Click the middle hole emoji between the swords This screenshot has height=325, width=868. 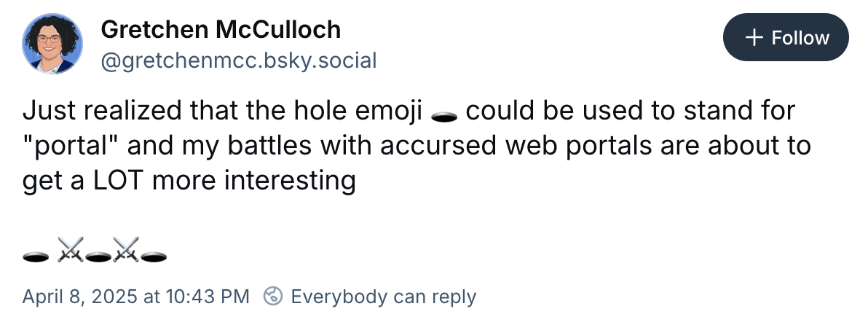click(x=98, y=255)
